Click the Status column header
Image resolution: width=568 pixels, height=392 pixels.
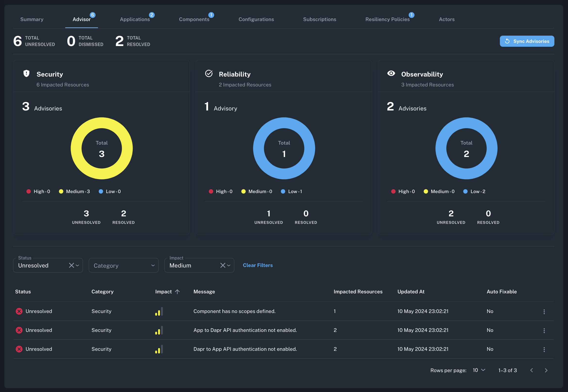(23, 291)
